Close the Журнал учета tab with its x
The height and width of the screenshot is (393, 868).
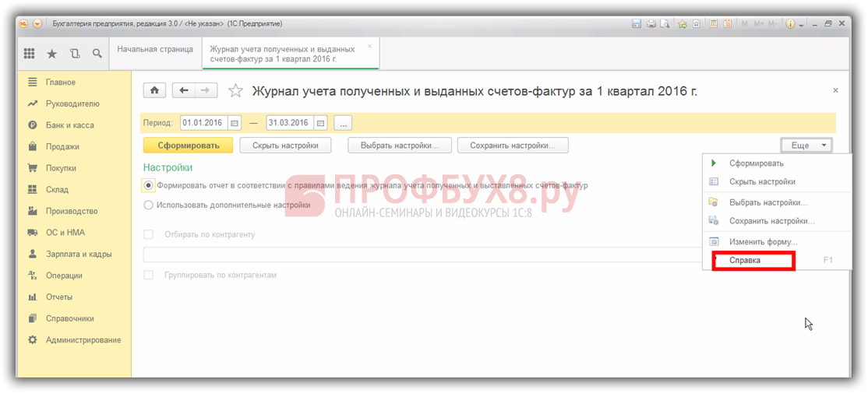[370, 46]
